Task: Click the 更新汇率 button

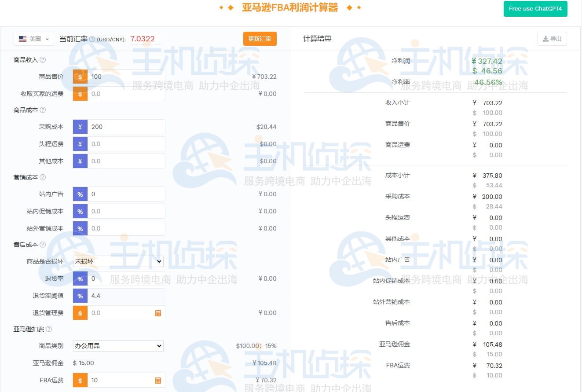Action: tap(260, 39)
